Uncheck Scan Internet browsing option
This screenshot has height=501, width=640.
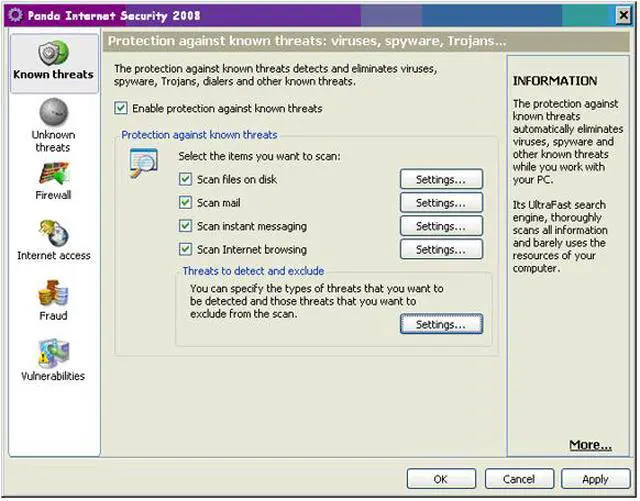(185, 250)
